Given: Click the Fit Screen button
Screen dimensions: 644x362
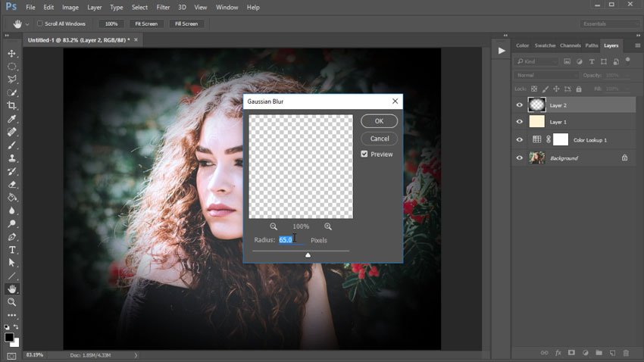Looking at the screenshot, I should pos(146,23).
